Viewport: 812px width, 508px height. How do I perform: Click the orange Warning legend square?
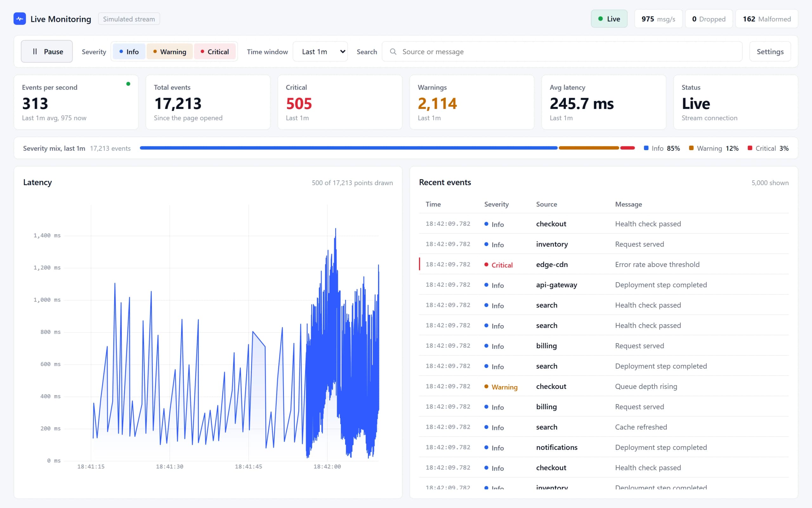pyautogui.click(x=691, y=148)
